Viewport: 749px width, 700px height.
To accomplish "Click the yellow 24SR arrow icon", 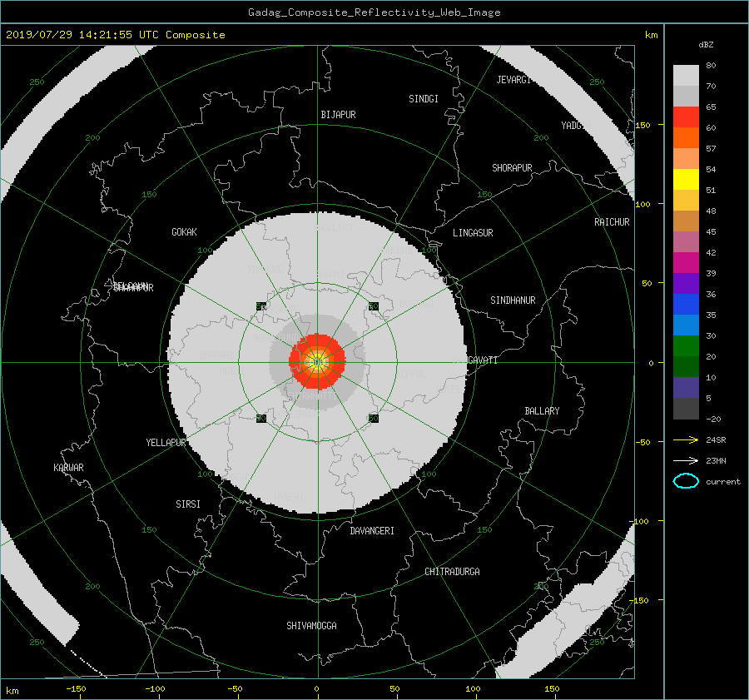I will pyautogui.click(x=686, y=439).
